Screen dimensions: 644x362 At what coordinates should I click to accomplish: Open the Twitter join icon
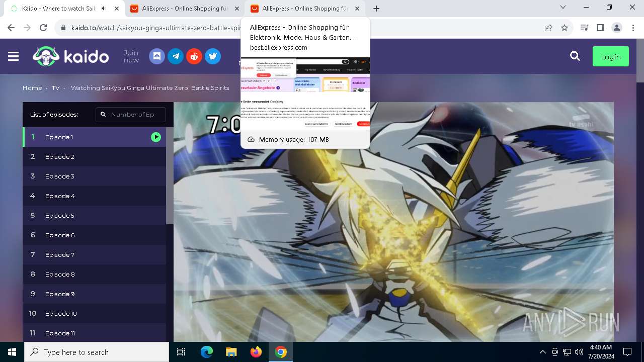click(x=213, y=56)
